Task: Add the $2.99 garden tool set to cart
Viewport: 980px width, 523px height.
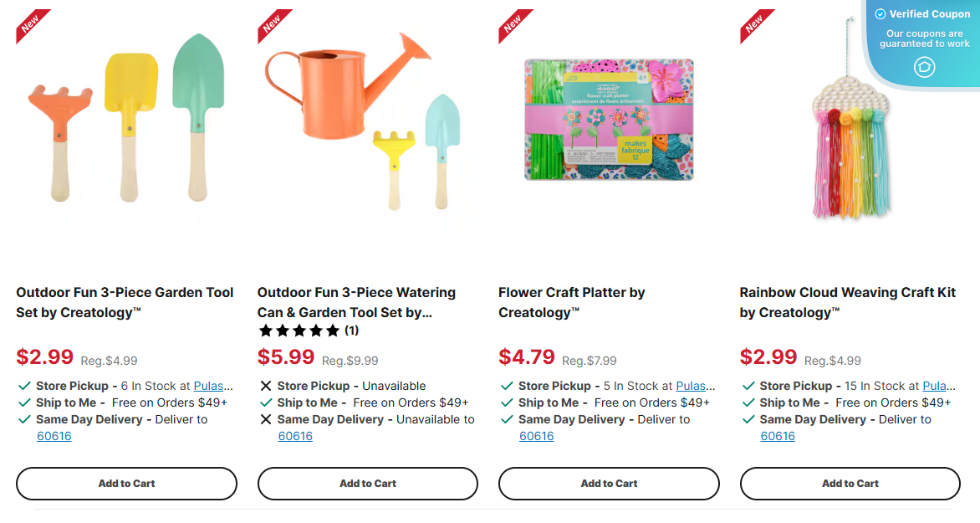Action: [x=126, y=484]
